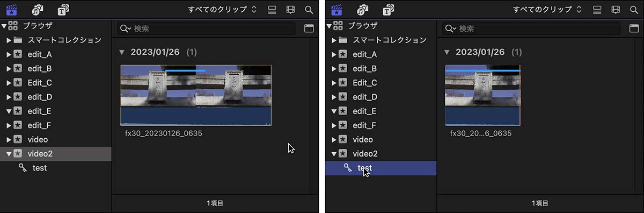Switch filmstrip/list view icon in left screenshot
Image resolution: width=644 pixels, height=213 pixels.
coord(272,10)
